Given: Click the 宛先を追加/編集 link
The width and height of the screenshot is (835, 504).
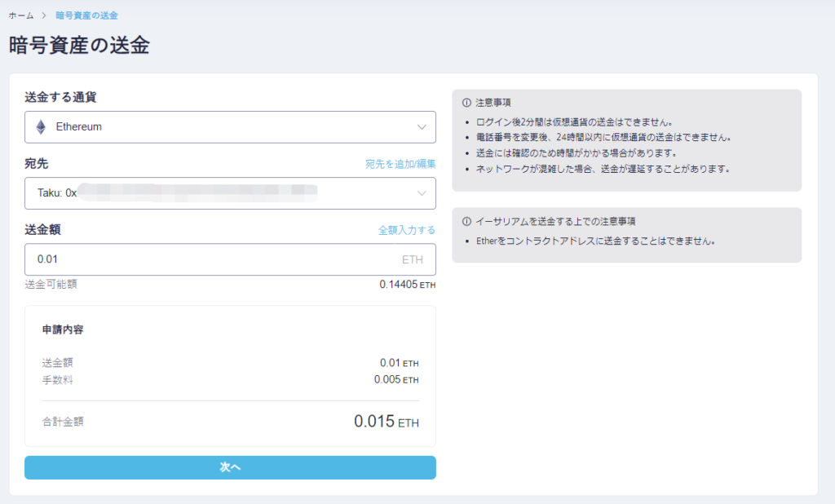Looking at the screenshot, I should pos(400,164).
